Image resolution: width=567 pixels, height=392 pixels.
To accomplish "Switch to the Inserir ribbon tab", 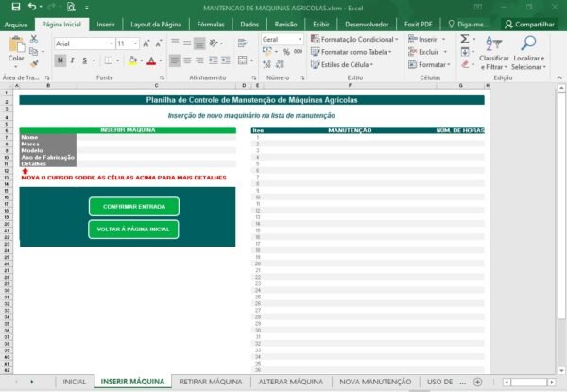I will (106, 25).
